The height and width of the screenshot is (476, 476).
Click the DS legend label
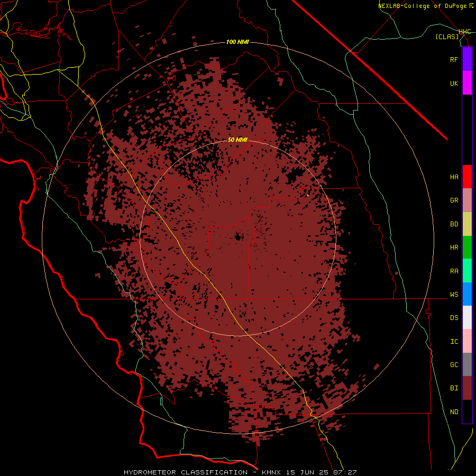(454, 318)
